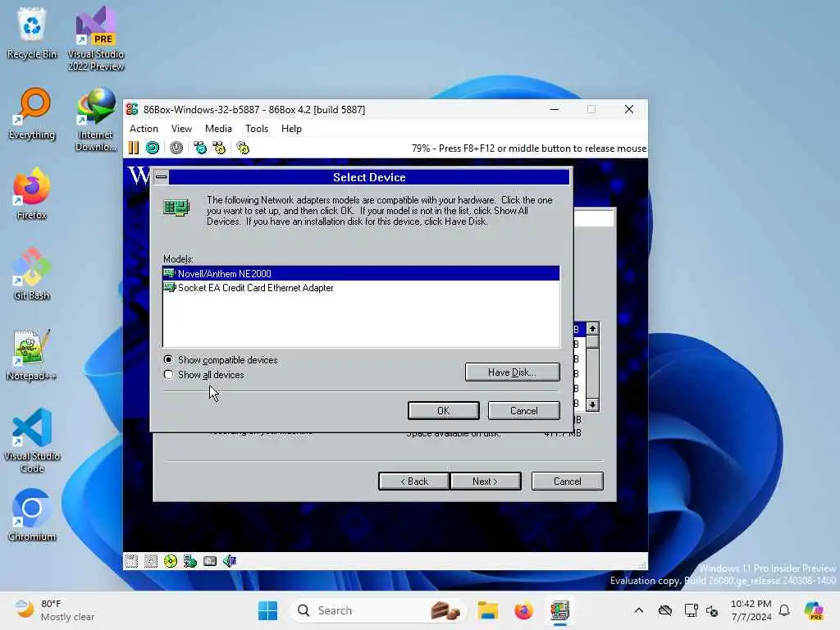Open the 86Box settings gear icon
This screenshot has width=840, height=630.
coord(243,148)
